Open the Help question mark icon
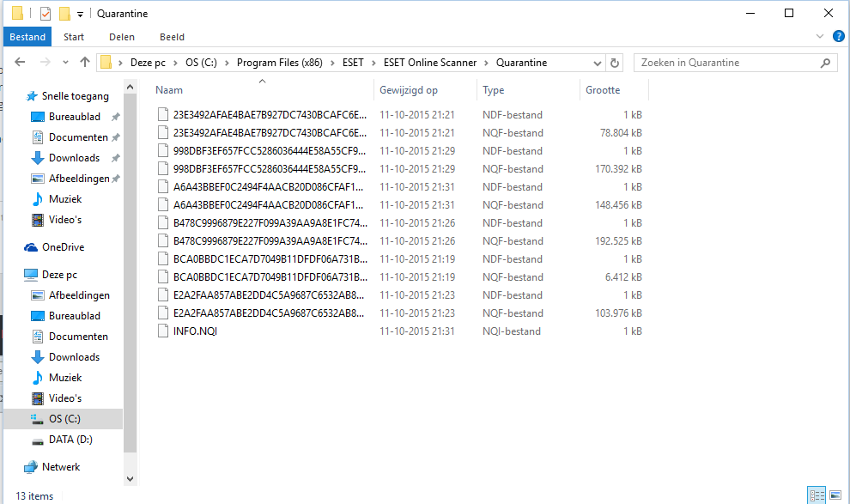Viewport: 850px width, 504px height. coord(839,36)
